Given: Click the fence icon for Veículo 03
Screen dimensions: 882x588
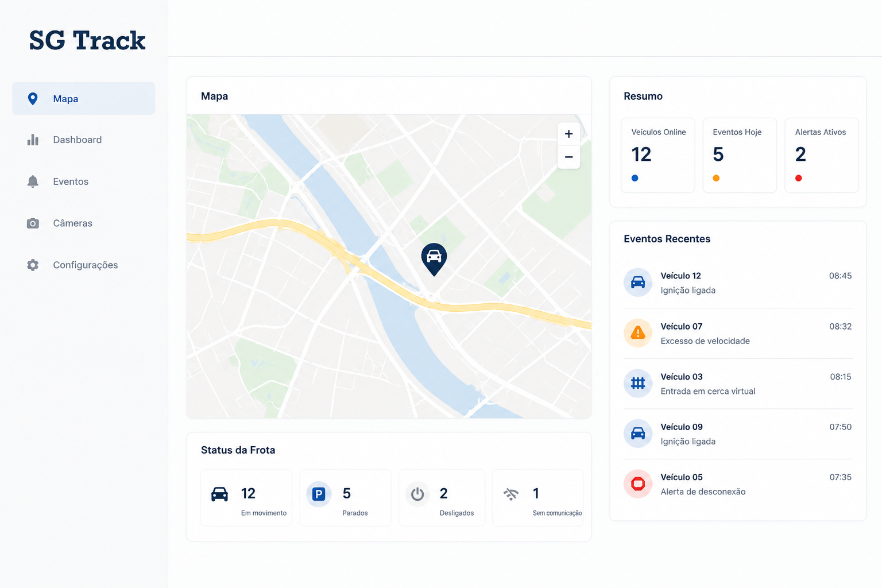Looking at the screenshot, I should (x=638, y=383).
